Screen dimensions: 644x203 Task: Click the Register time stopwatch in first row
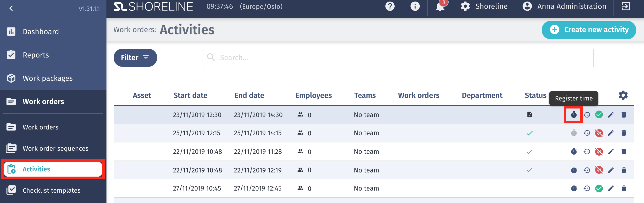point(573,115)
